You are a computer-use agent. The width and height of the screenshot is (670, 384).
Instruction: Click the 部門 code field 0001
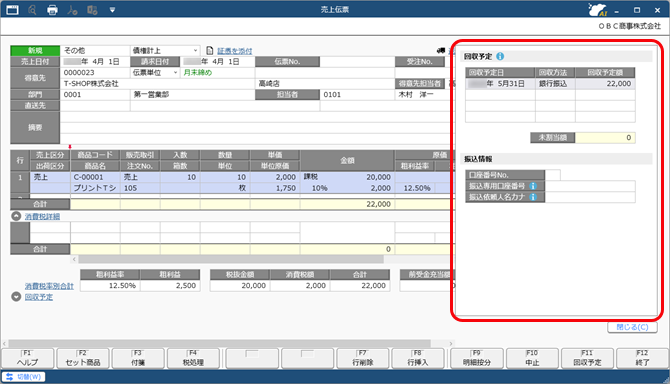tap(95, 95)
